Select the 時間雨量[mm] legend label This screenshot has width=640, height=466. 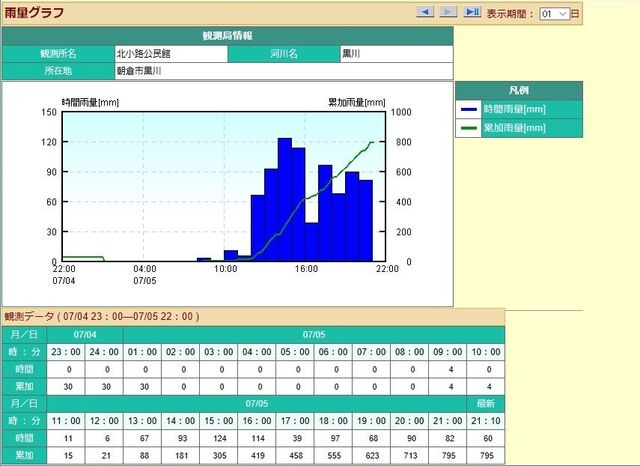click(515, 109)
